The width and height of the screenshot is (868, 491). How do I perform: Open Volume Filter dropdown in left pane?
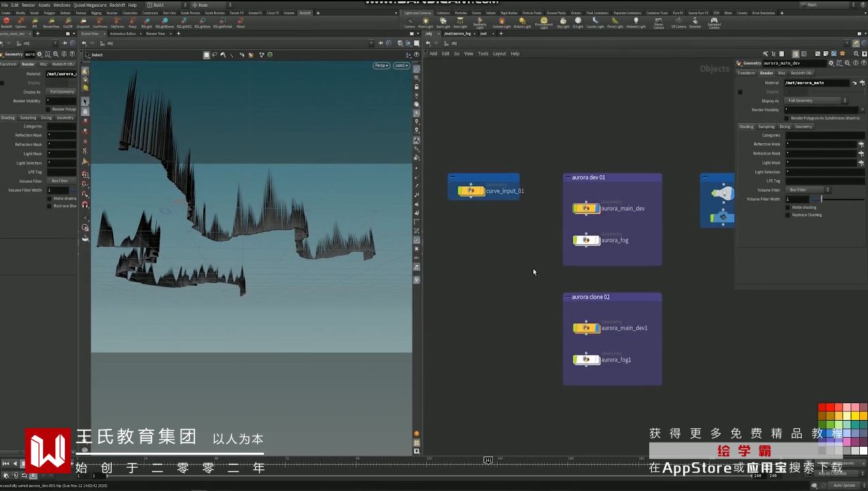(x=61, y=181)
